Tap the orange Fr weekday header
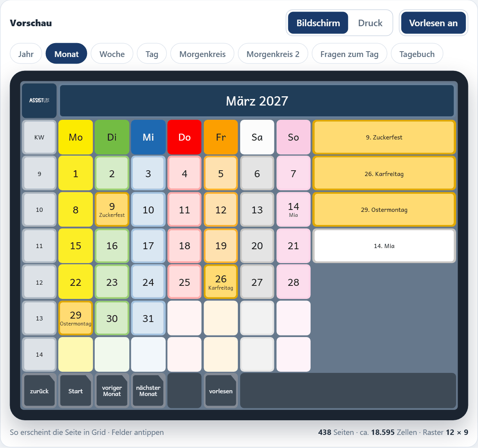The width and height of the screenshot is (478, 448). [x=221, y=137]
